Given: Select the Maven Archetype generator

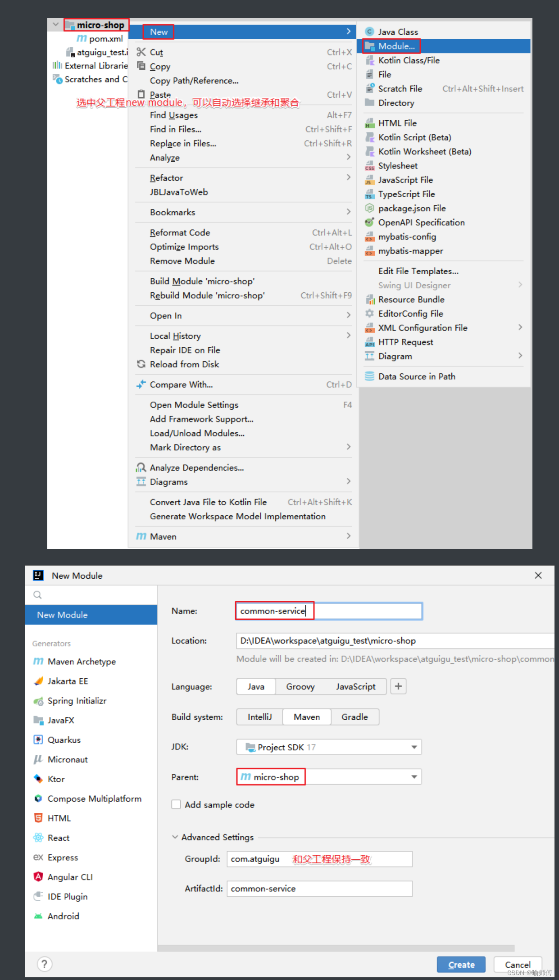Looking at the screenshot, I should (91, 662).
